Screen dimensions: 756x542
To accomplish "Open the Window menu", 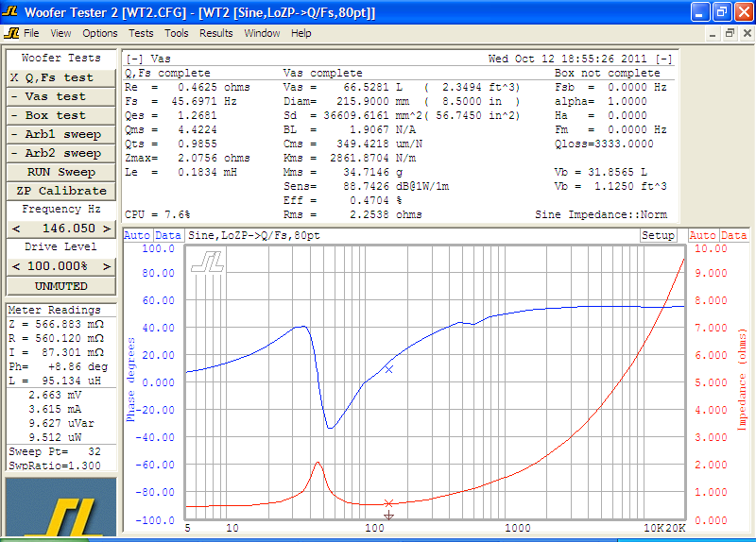I will (262, 33).
